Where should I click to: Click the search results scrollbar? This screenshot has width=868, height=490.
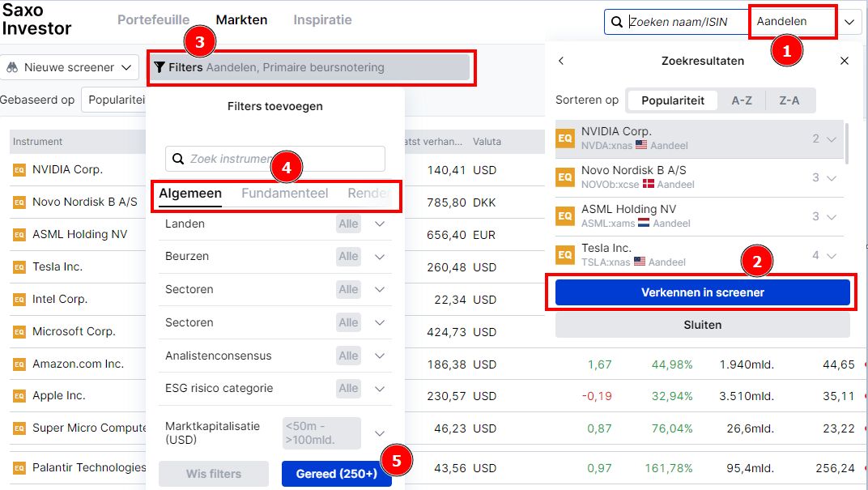pyautogui.click(x=846, y=144)
